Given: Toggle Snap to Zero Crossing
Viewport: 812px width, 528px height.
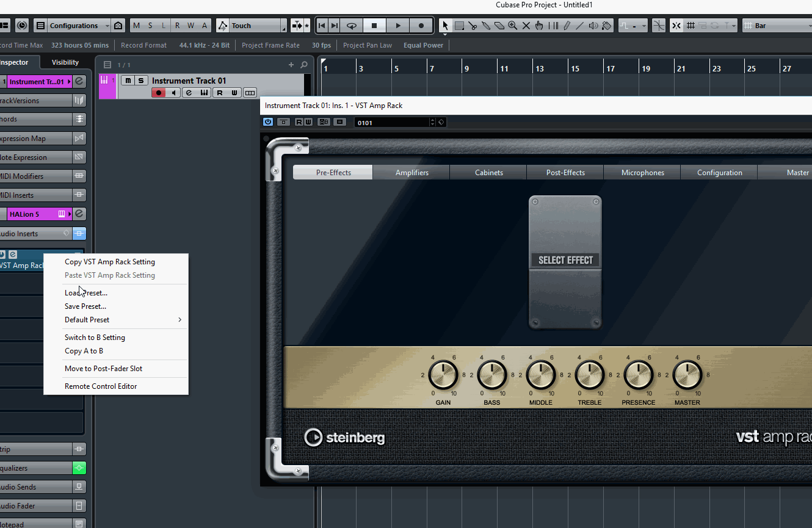Looking at the screenshot, I should (x=659, y=26).
